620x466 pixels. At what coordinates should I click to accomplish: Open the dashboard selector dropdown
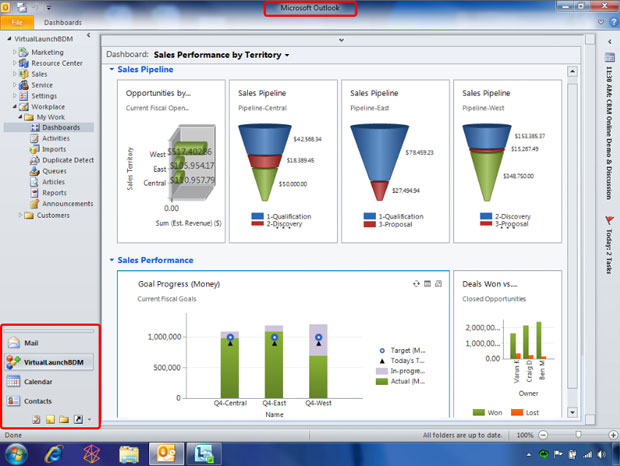tap(287, 55)
